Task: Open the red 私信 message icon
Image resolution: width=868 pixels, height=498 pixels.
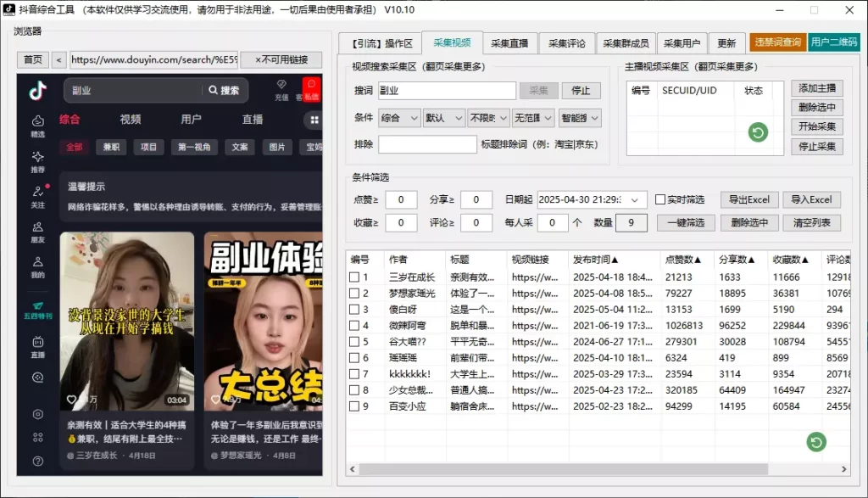Action: [311, 89]
